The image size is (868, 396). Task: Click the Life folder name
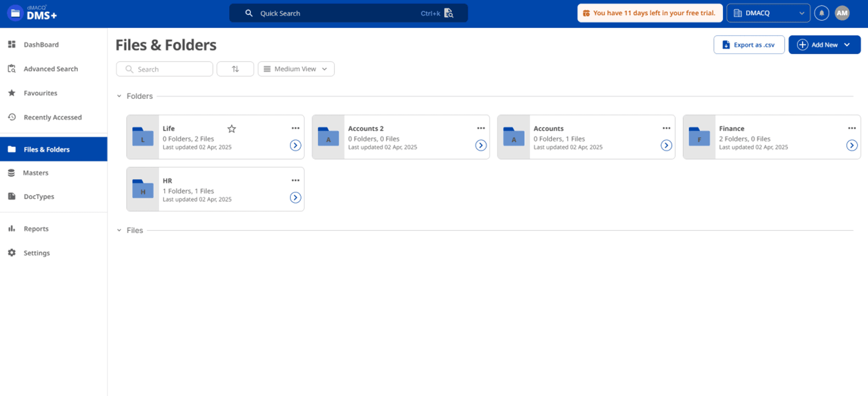169,128
